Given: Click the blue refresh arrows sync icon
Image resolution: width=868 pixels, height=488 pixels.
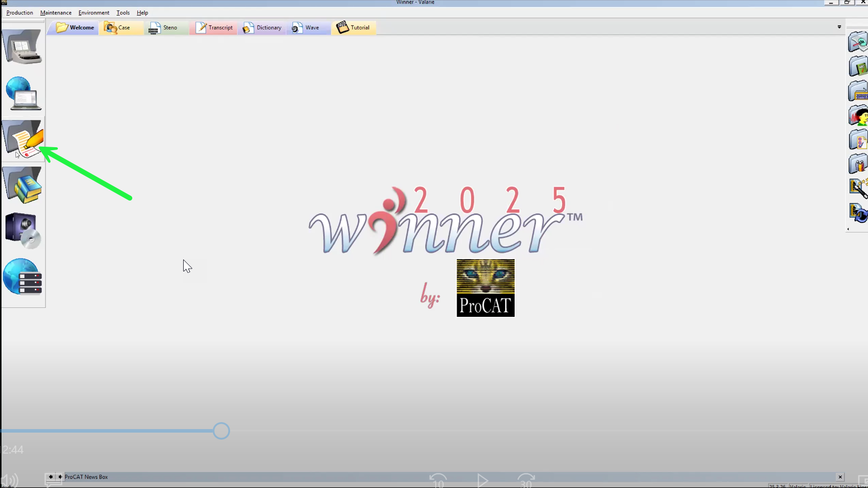Looking at the screenshot, I should click(x=859, y=213).
